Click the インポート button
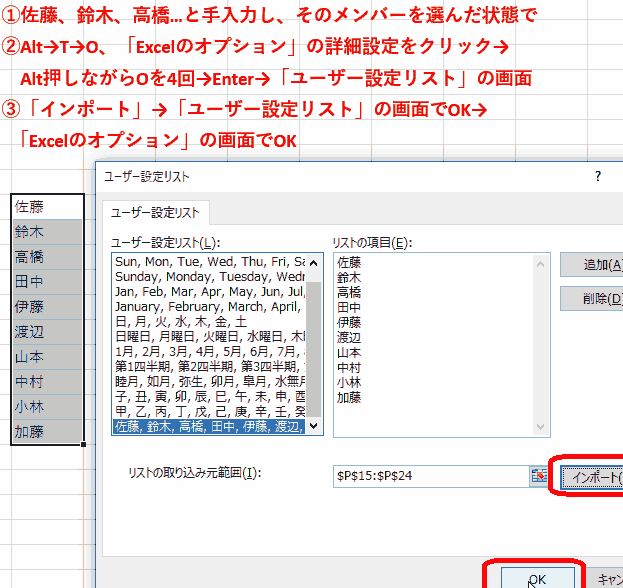Image resolution: width=623 pixels, height=588 pixels. (592, 477)
